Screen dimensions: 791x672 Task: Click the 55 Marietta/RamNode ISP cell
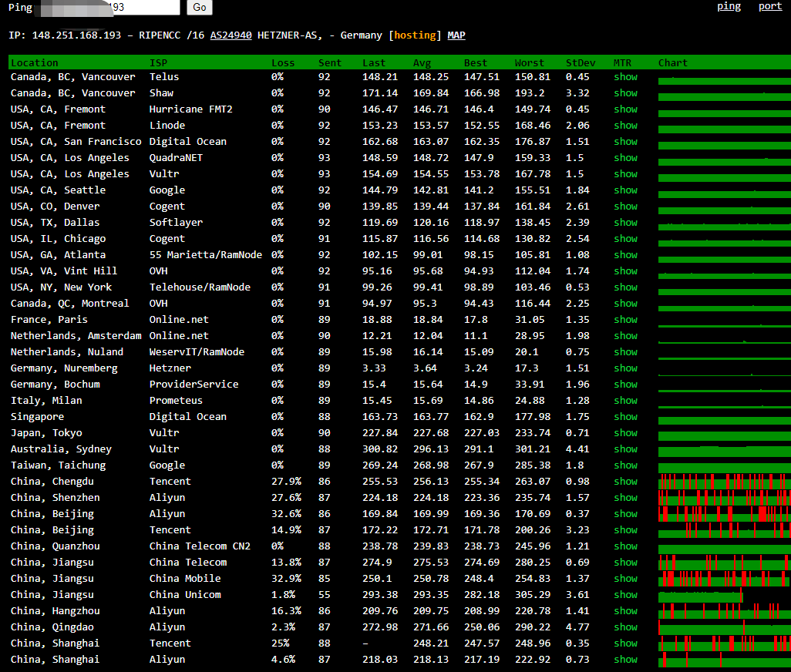pos(205,255)
